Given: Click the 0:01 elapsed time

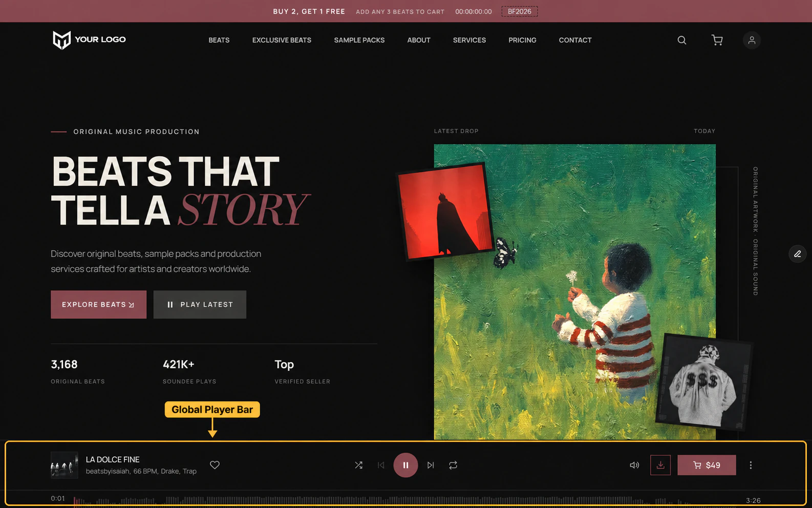Looking at the screenshot, I should (x=58, y=498).
